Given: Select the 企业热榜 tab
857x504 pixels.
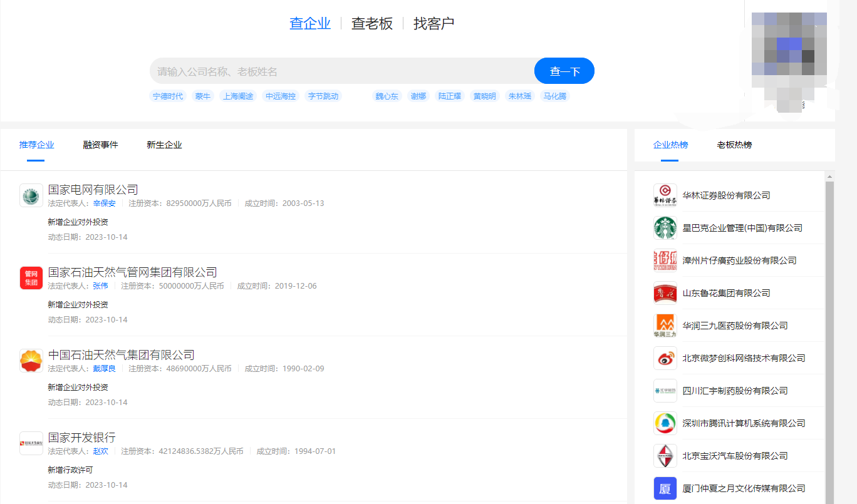Looking at the screenshot, I should tap(671, 145).
